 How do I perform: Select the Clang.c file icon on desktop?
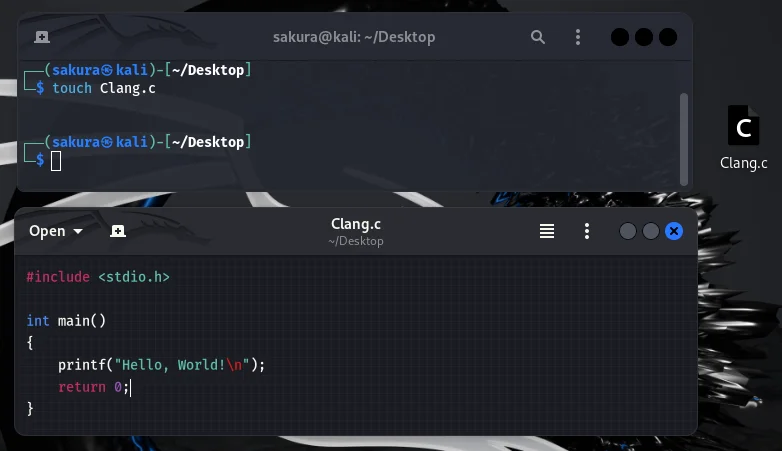tap(743, 125)
